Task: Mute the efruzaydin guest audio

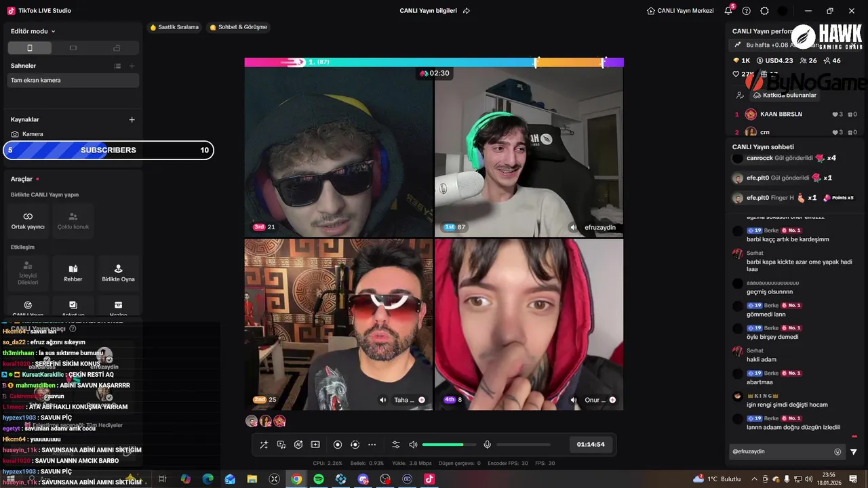Action: tap(574, 228)
